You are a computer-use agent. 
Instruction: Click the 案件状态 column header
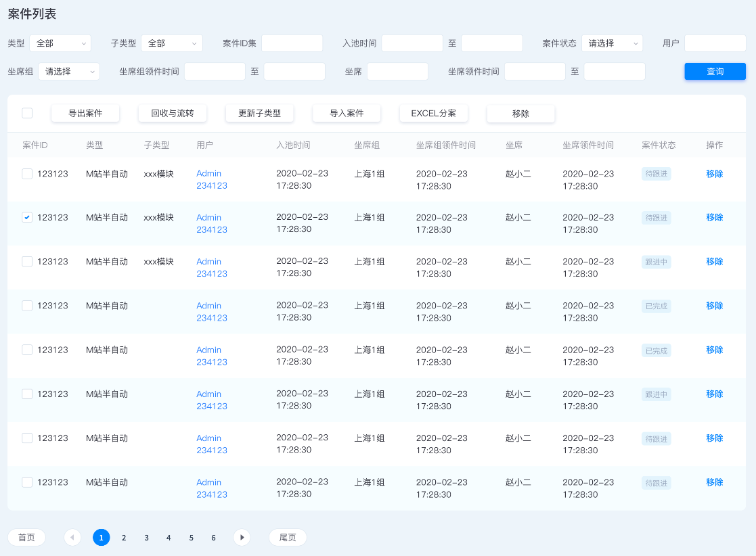tap(659, 145)
